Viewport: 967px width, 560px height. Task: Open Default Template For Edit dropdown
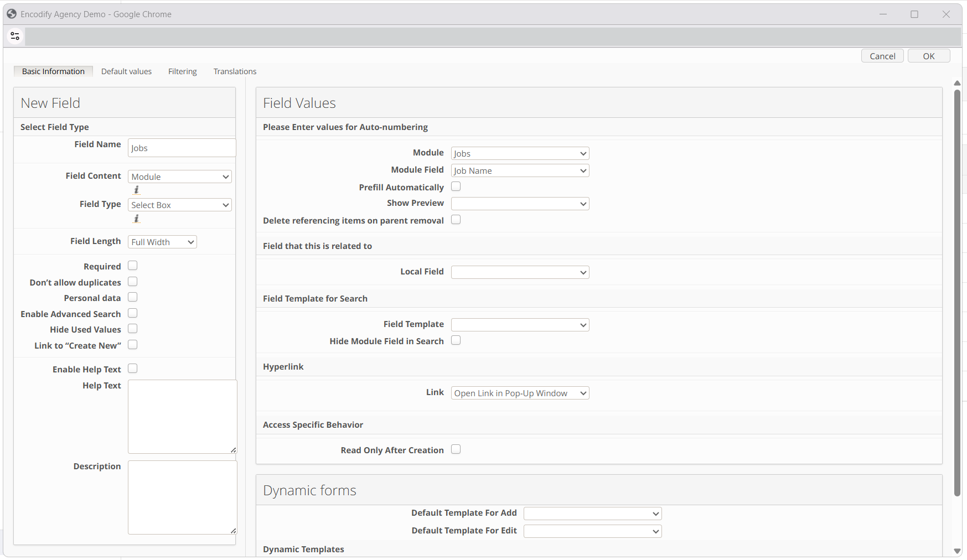593,531
